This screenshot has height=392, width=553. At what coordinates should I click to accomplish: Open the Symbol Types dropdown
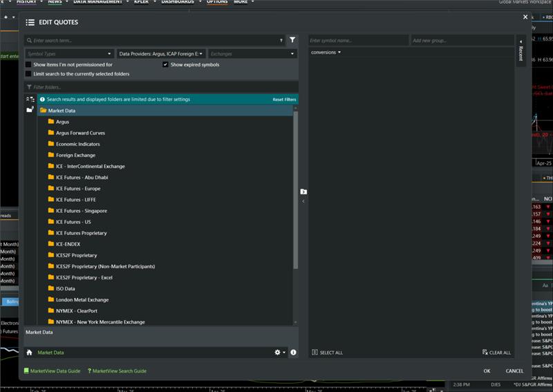click(x=69, y=54)
